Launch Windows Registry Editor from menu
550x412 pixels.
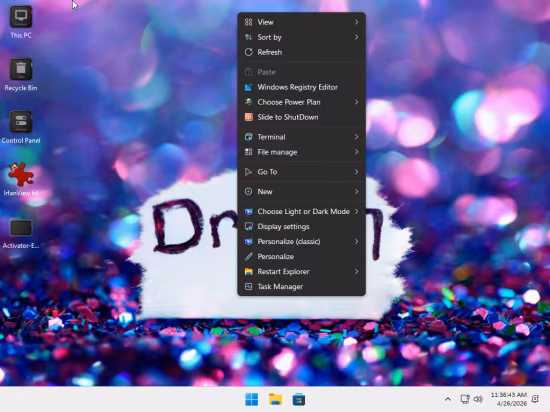(302, 87)
